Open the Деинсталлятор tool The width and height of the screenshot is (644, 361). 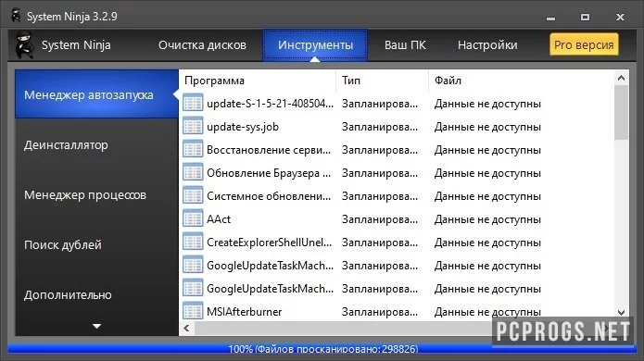[x=66, y=144]
